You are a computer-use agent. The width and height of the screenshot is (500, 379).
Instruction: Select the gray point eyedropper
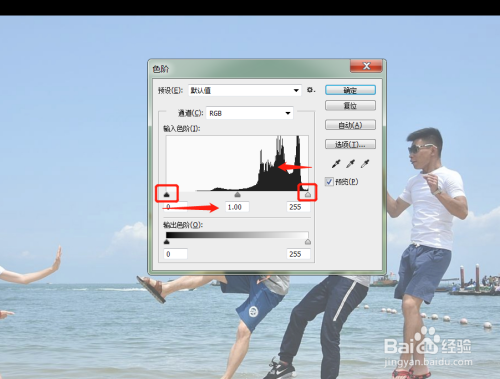coord(350,164)
